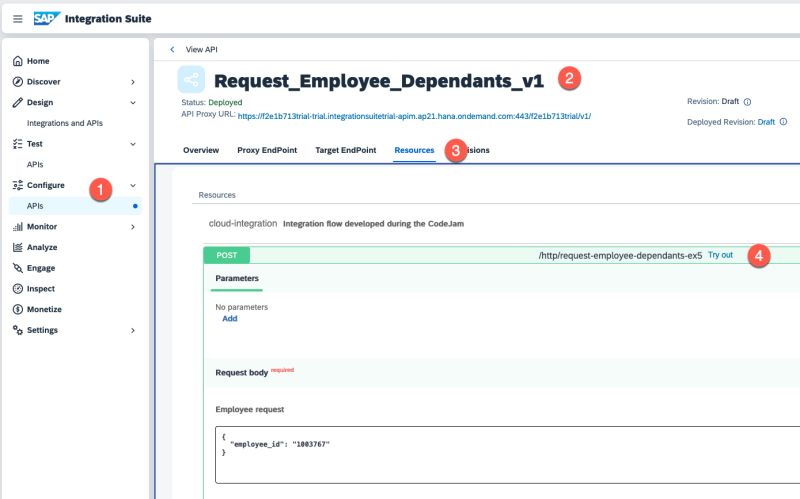Click the Analyze chart icon
800x499 pixels.
17,247
